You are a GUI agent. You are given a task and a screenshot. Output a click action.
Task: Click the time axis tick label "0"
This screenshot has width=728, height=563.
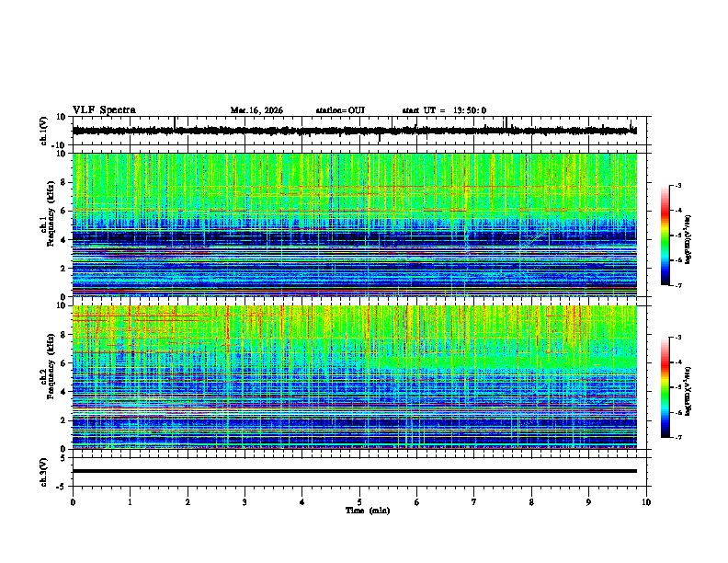(x=73, y=502)
